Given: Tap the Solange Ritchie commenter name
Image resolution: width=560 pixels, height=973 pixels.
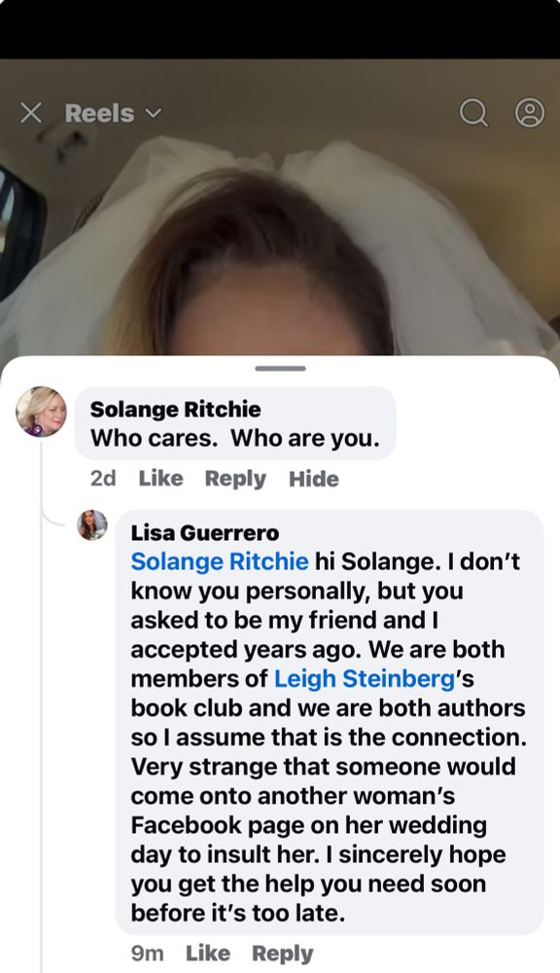Looking at the screenshot, I should (x=176, y=409).
